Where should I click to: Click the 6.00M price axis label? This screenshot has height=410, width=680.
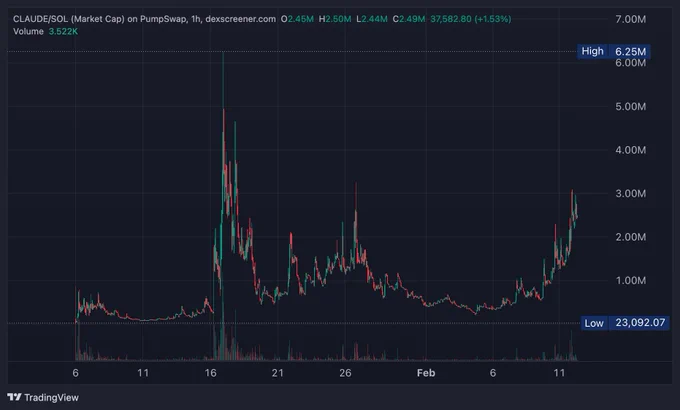pos(631,63)
